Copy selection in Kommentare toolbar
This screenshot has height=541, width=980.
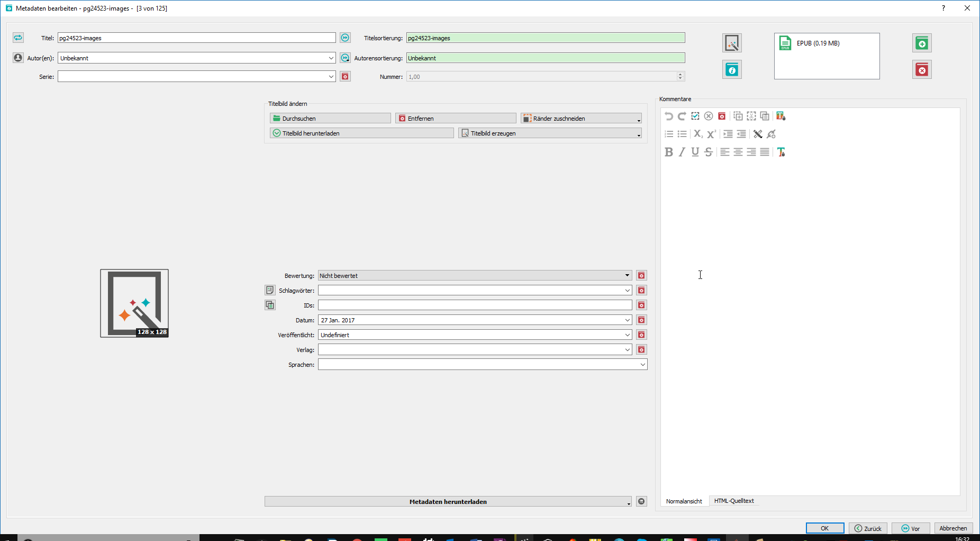pos(738,116)
